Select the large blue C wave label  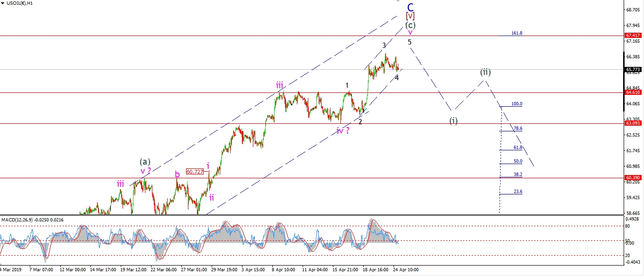[x=411, y=7]
